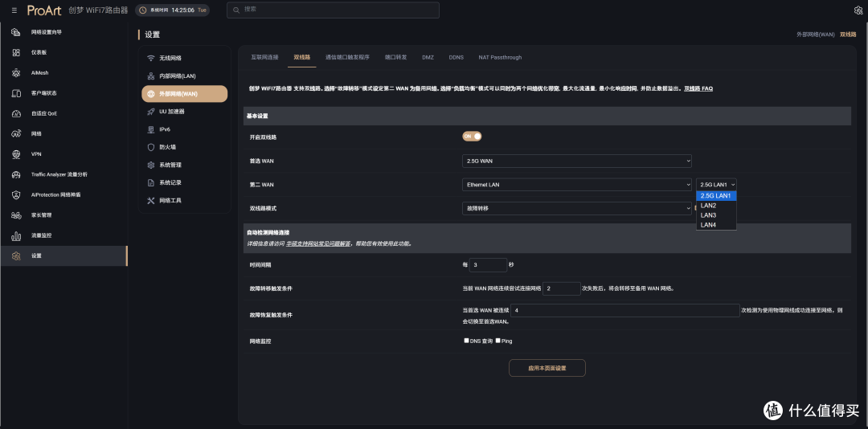The image size is (868, 429).
Task: Open the IPv6 settings icon
Action: 150,129
